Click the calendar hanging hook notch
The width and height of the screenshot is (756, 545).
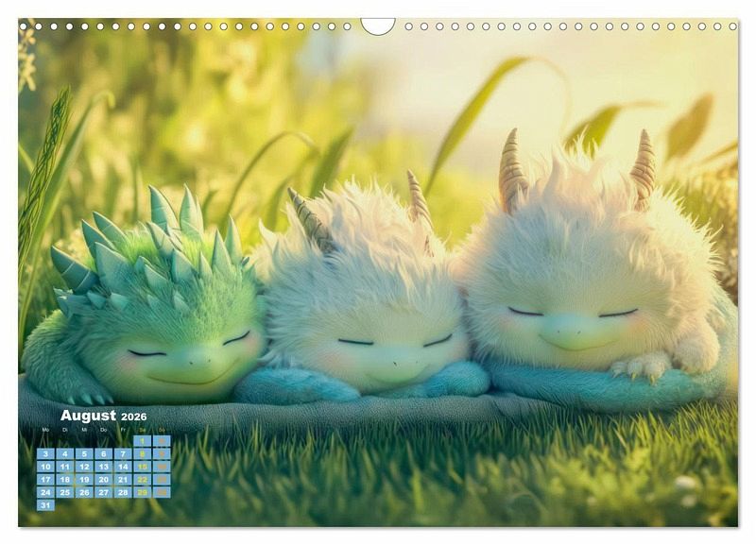point(378,26)
